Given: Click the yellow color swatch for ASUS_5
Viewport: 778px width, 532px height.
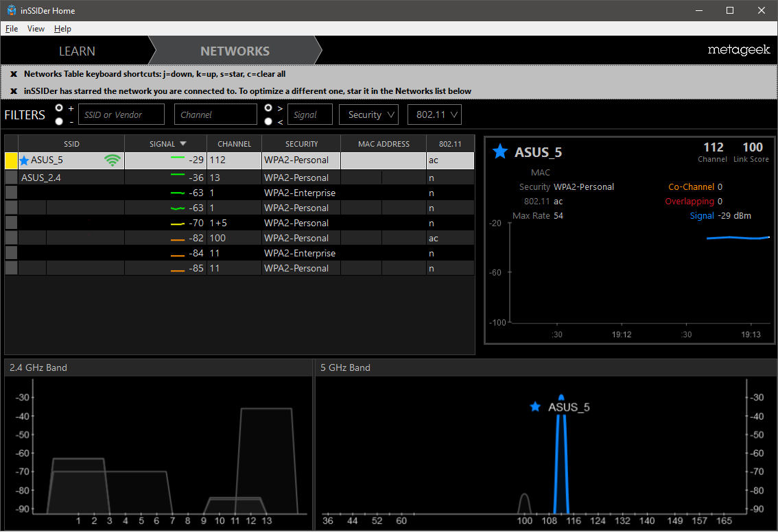Looking at the screenshot, I should [12, 160].
